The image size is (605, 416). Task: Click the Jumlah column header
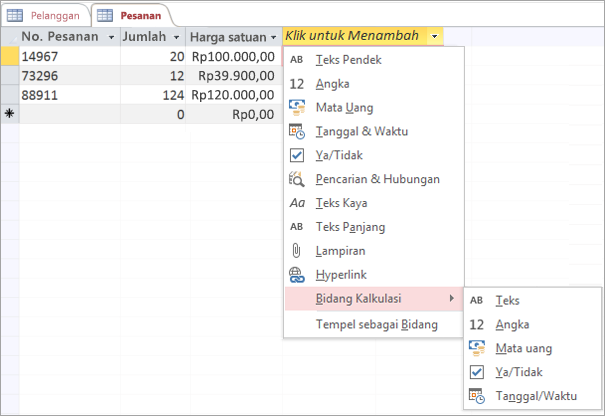pos(153,37)
